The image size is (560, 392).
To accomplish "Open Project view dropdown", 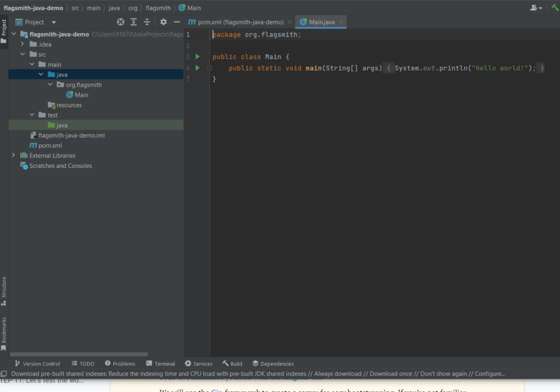I will (54, 22).
